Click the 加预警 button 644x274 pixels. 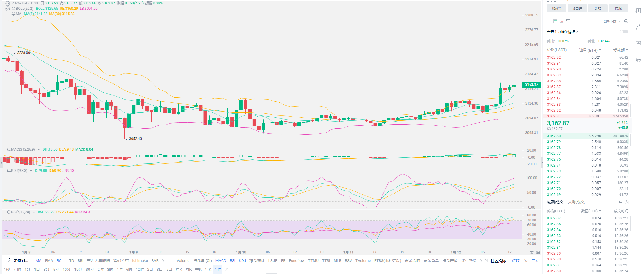(557, 9)
